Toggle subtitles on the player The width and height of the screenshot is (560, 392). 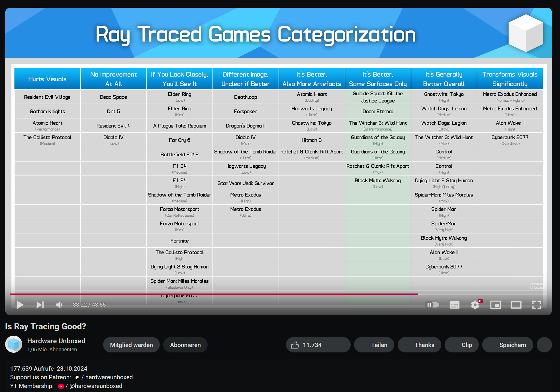click(x=454, y=305)
